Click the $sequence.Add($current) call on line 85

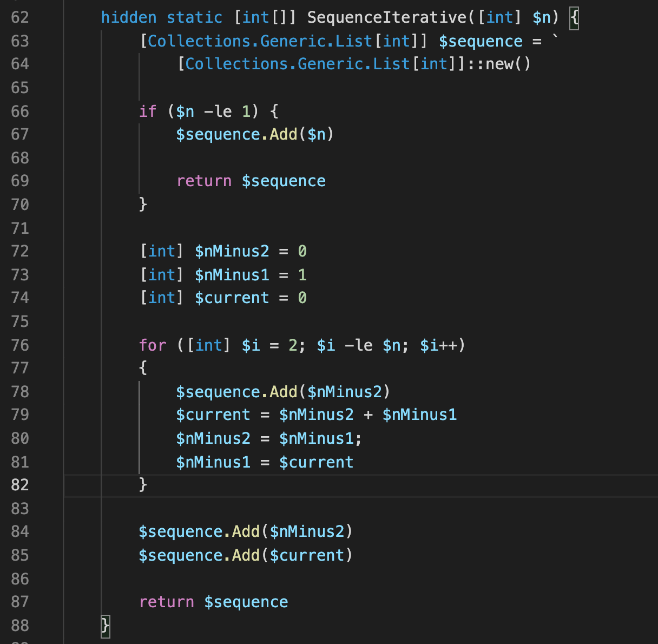[245, 555]
